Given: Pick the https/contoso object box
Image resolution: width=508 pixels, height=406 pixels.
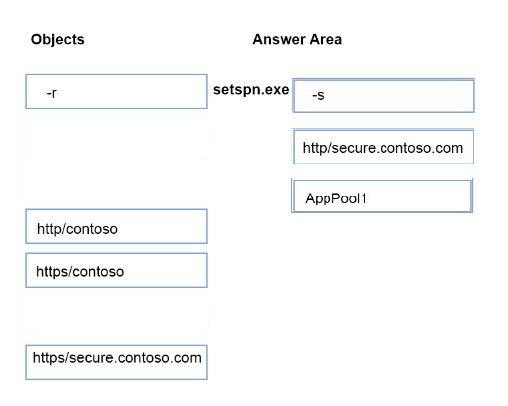Looking at the screenshot, I should [116, 270].
